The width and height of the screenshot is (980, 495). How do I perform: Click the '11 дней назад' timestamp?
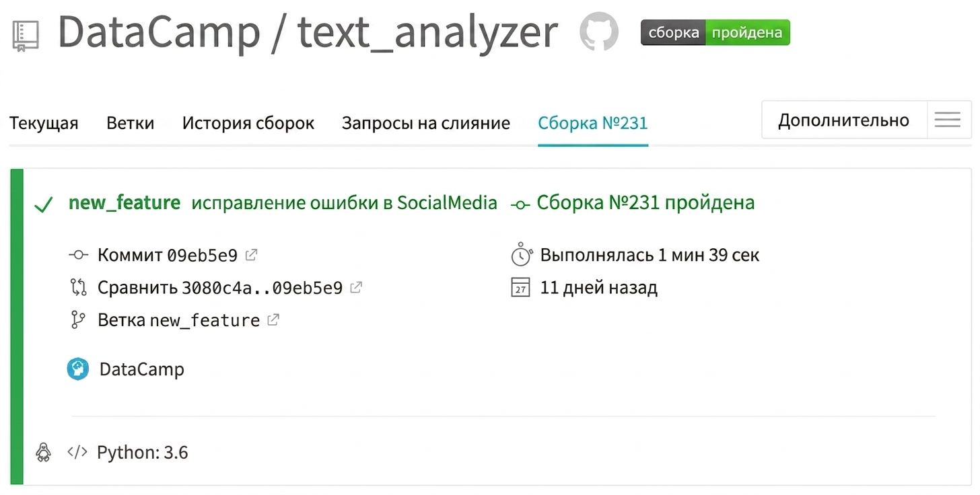point(599,288)
